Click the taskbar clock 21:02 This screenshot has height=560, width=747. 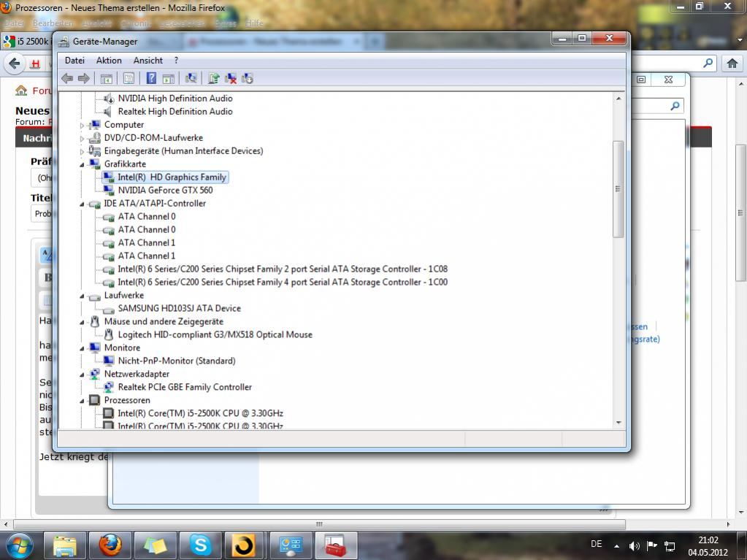coord(708,540)
